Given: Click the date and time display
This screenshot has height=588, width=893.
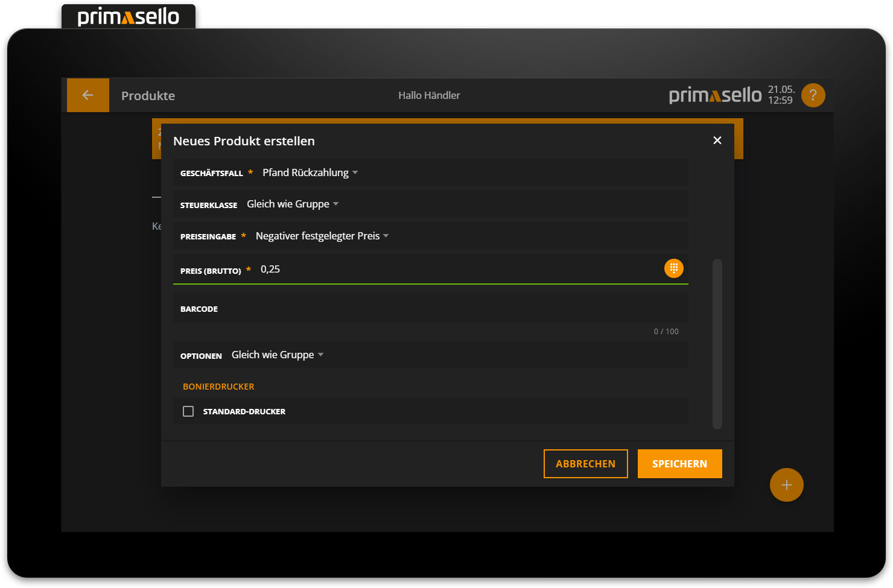Looking at the screenshot, I should point(780,95).
